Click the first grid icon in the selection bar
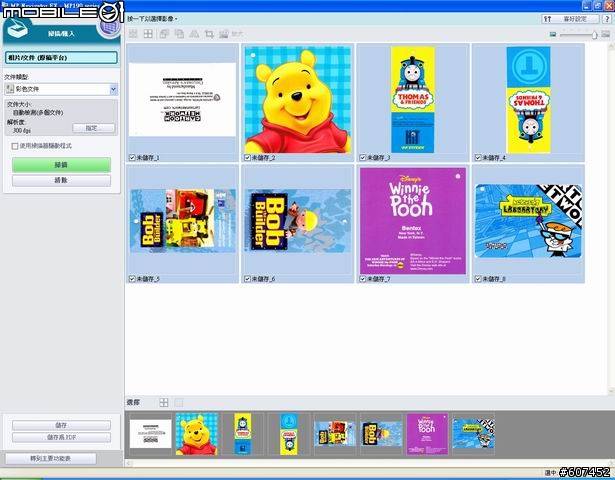 coord(164,402)
